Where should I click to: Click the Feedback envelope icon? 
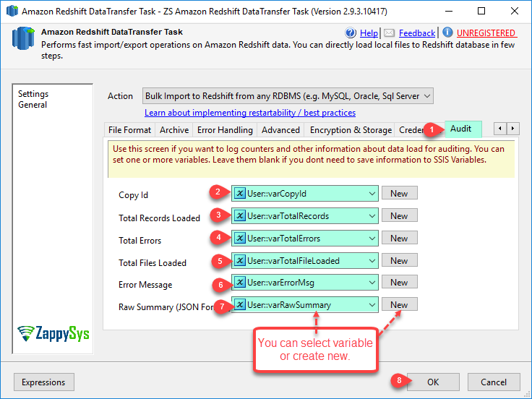389,33
